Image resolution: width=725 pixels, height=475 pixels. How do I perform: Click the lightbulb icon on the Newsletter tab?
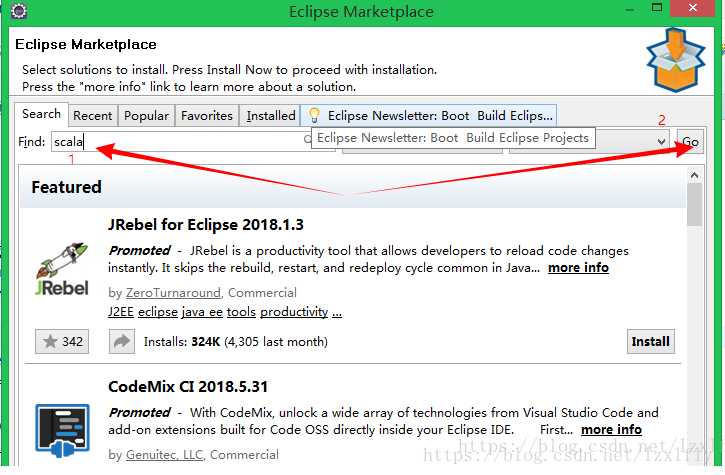pos(314,115)
